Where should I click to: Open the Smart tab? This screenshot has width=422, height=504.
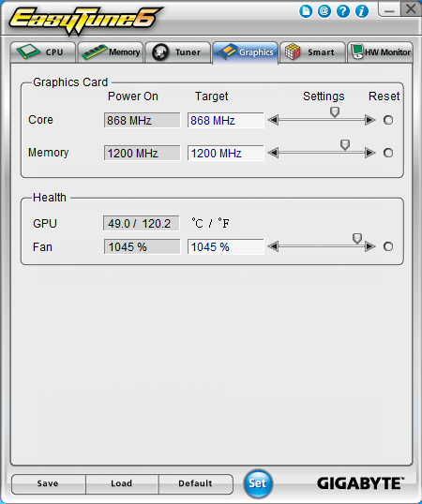(312, 52)
